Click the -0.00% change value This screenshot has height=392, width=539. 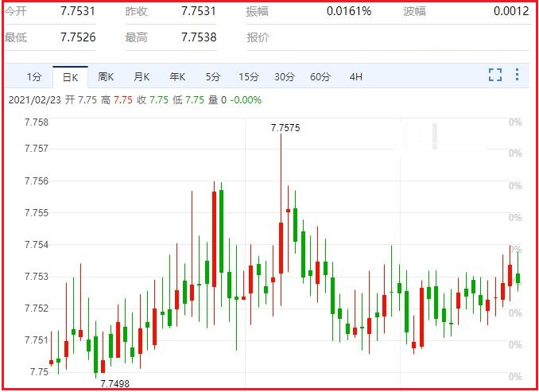[246, 100]
